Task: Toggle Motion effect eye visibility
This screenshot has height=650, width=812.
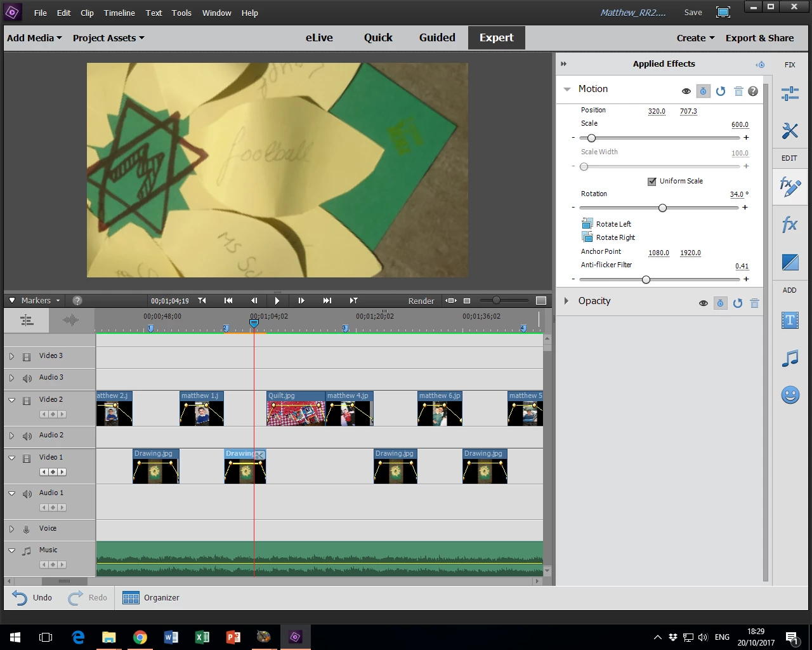Action: coord(686,91)
